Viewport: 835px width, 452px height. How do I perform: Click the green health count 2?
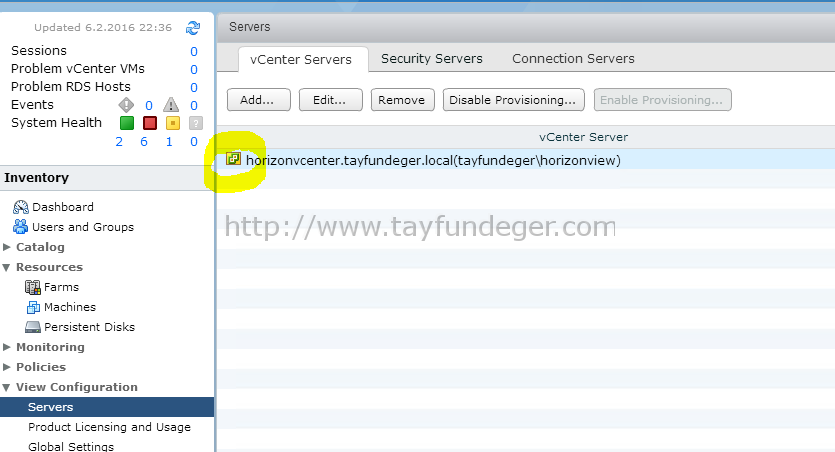pyautogui.click(x=119, y=142)
